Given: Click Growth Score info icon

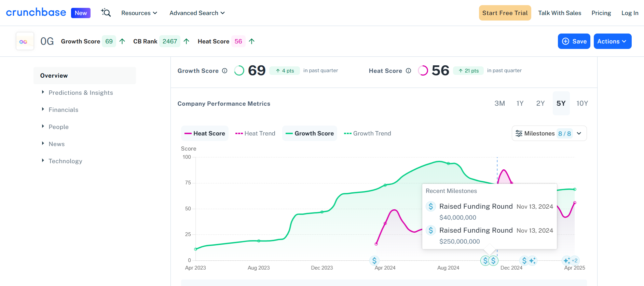Looking at the screenshot, I should [x=225, y=71].
